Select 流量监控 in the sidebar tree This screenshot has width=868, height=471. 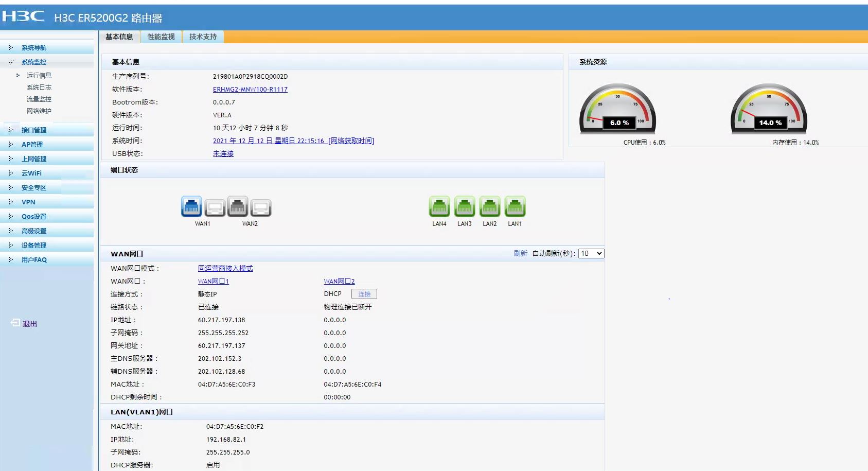point(39,99)
